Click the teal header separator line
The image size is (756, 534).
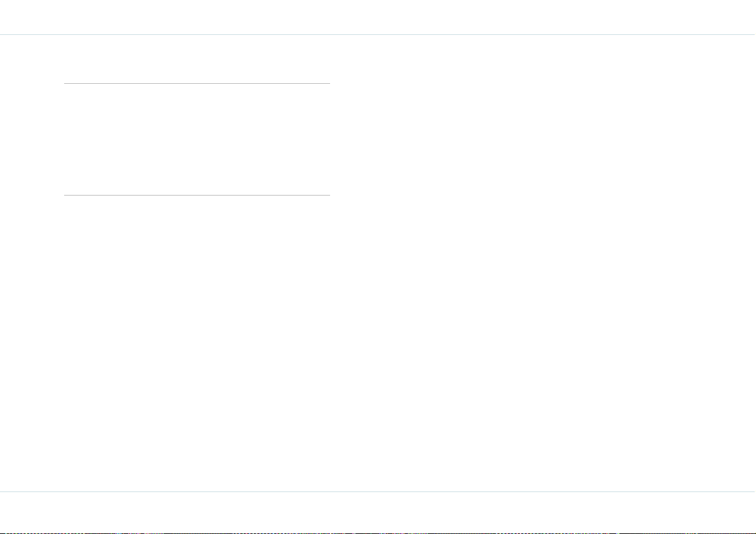[378, 35]
